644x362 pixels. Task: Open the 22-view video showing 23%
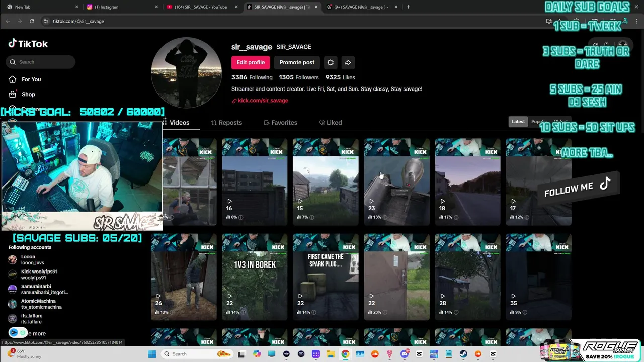[396, 277]
